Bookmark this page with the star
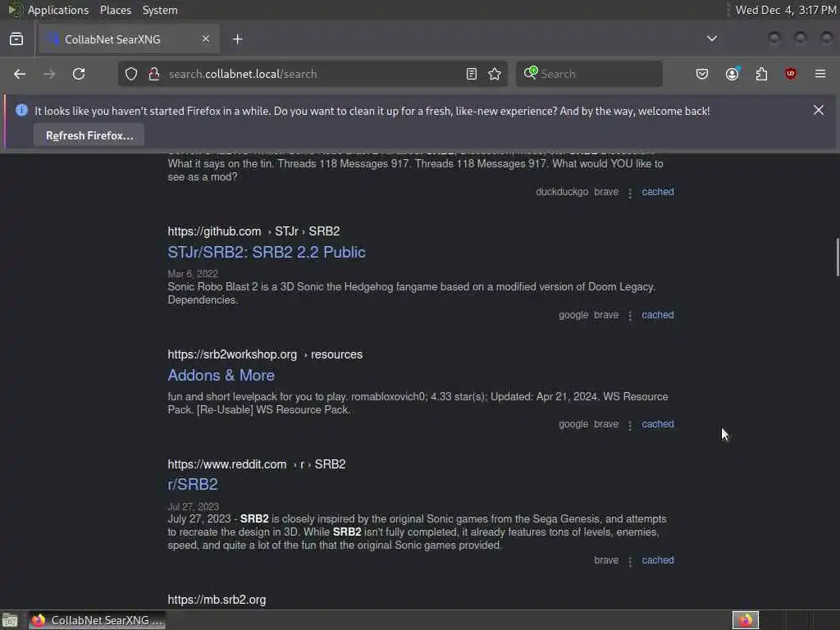This screenshot has height=630, width=840. (495, 74)
